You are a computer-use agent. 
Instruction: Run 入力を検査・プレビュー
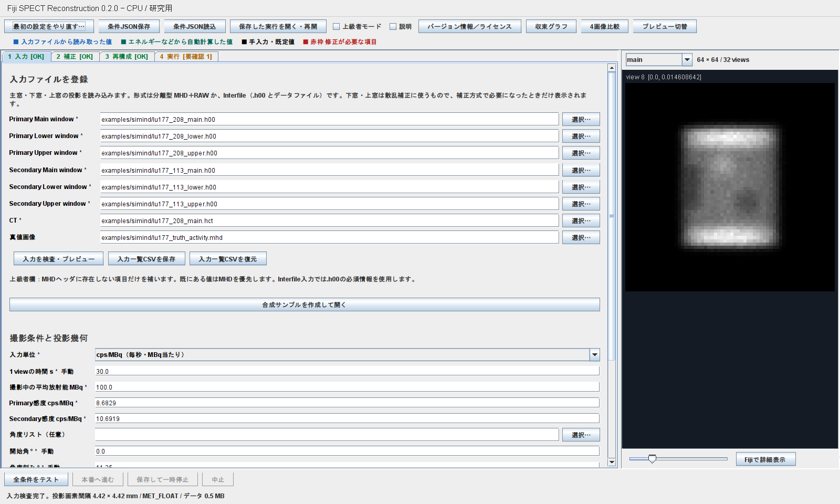click(59, 259)
